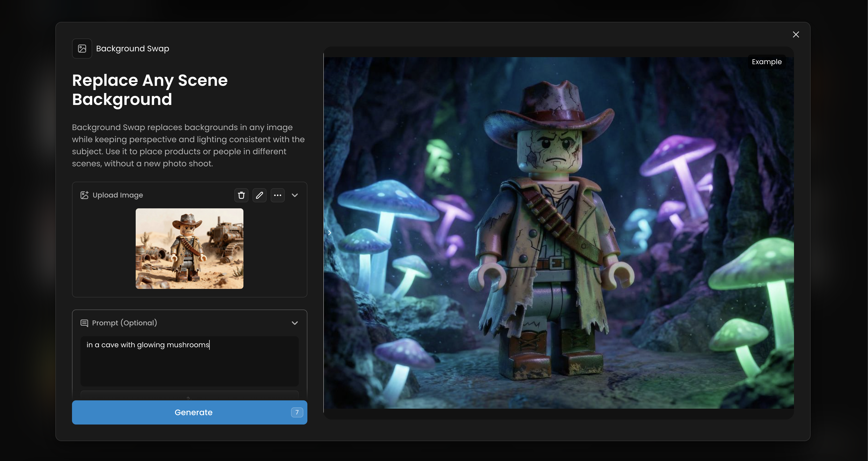Click the Background Swap description paragraph

(x=188, y=145)
